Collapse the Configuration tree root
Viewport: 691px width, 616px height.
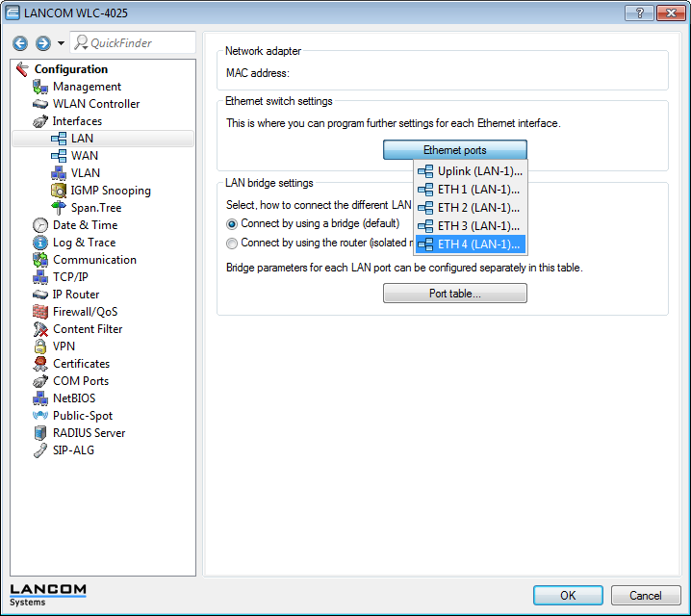pos(22,69)
